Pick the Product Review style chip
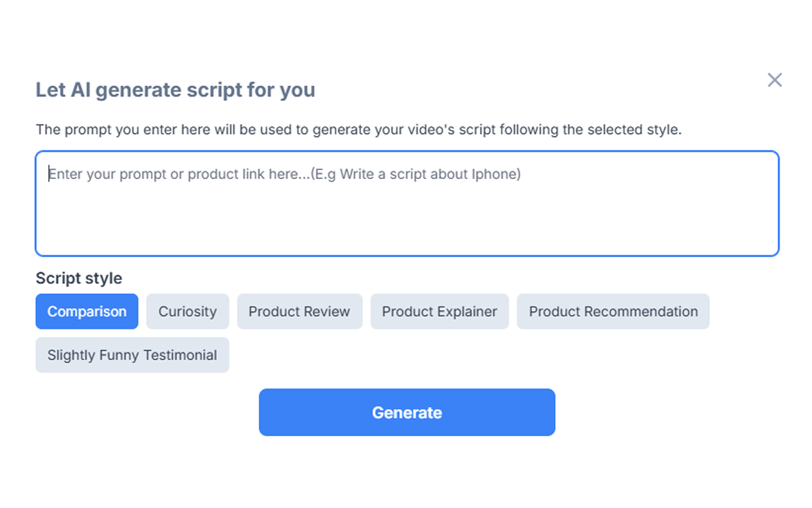This screenshot has width=812, height=508. click(x=299, y=312)
